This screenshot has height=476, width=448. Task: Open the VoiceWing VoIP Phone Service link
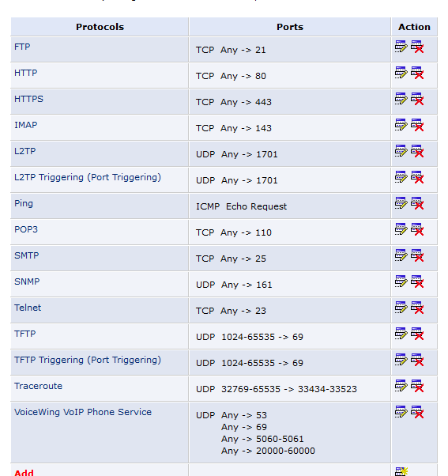click(83, 412)
